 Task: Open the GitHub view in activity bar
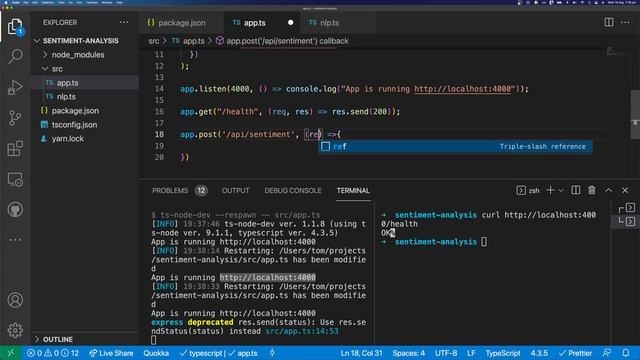tap(15, 210)
